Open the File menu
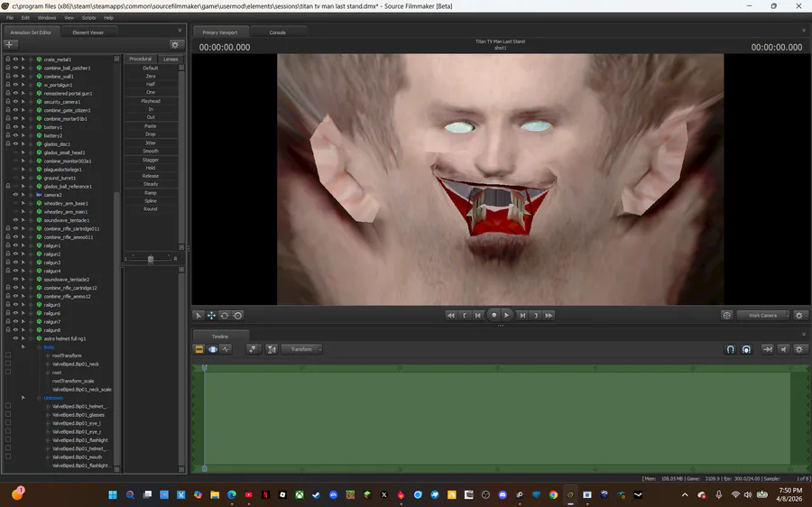Screen dimensions: 812x507 coord(10,18)
